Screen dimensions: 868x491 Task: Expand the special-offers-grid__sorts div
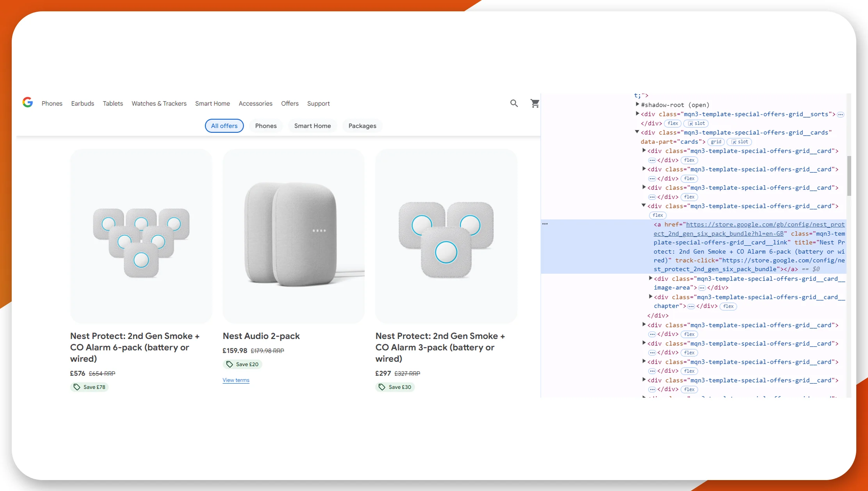[x=637, y=114]
